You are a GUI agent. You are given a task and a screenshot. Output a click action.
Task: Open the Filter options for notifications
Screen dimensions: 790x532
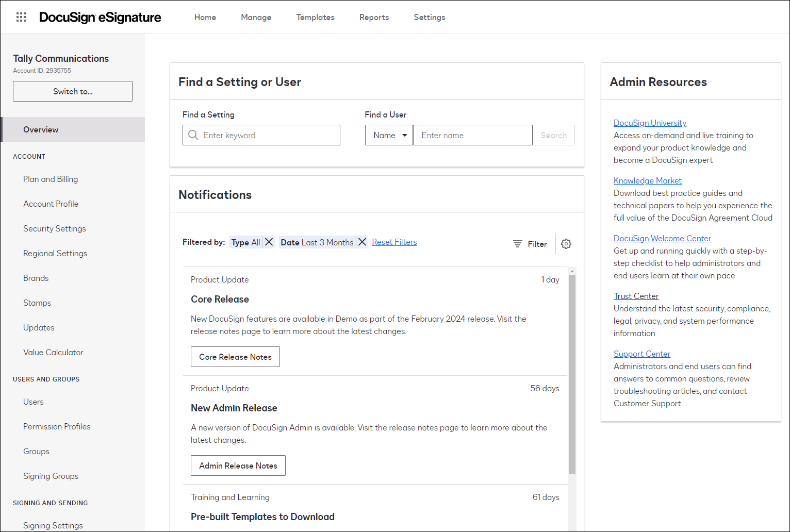point(530,244)
